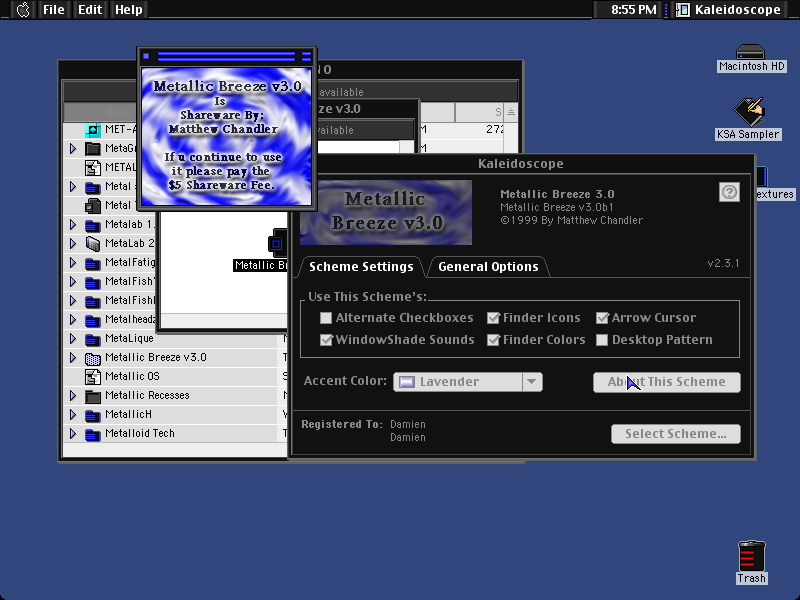Screen dimensions: 800x600
Task: Open the Accent Color Lavender dropdown
Action: [x=467, y=382]
